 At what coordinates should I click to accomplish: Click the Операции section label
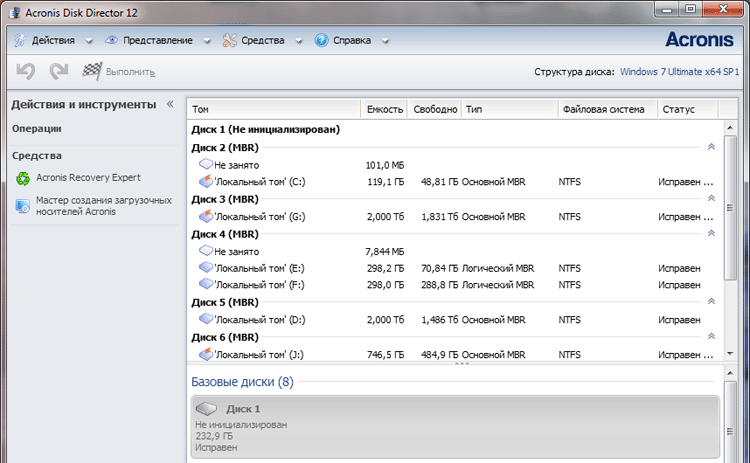coord(37,129)
